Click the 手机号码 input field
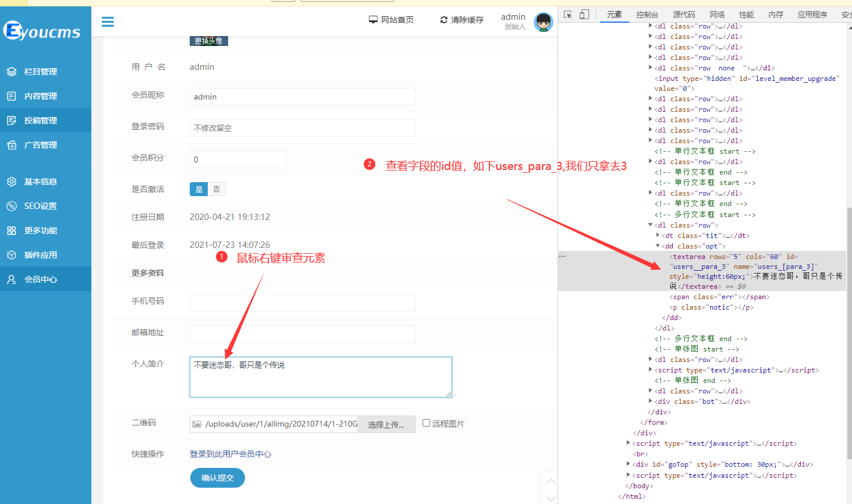Image resolution: width=852 pixels, height=504 pixels. (x=303, y=303)
